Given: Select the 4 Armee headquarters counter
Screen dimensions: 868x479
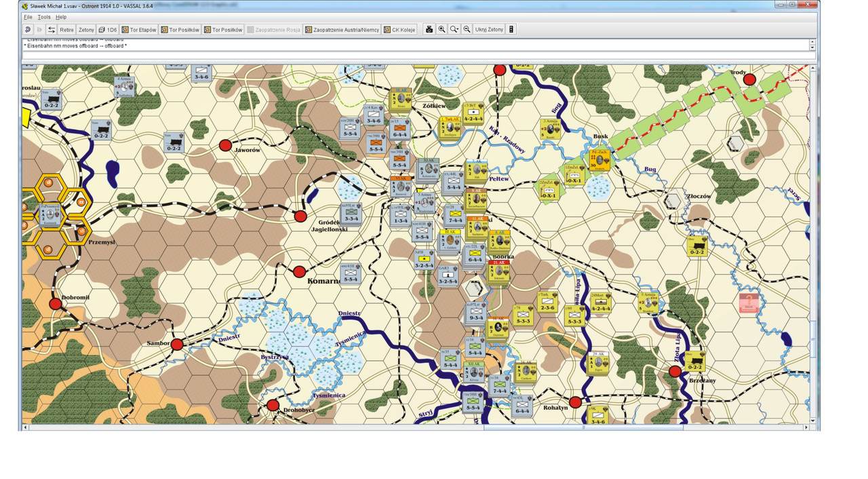Looking at the screenshot, I should [124, 87].
